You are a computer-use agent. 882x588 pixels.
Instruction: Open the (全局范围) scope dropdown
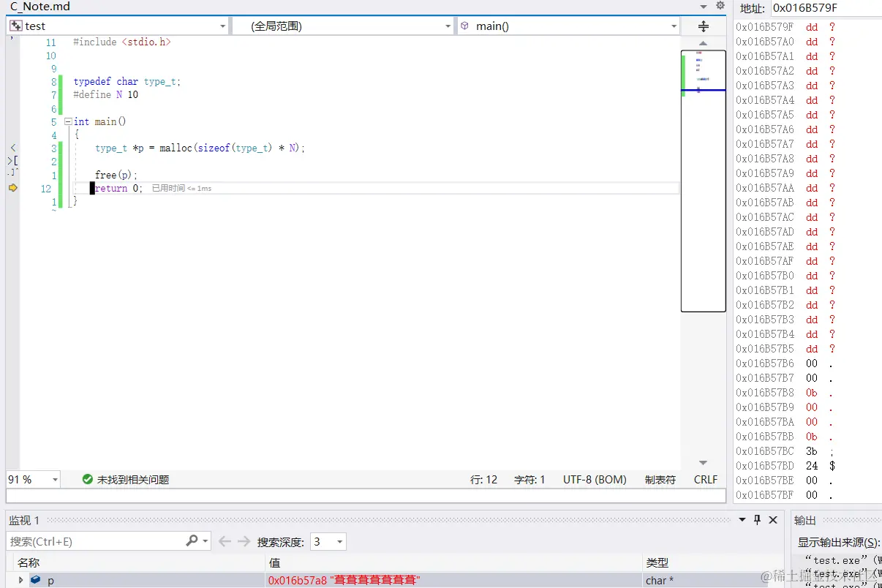pos(448,25)
